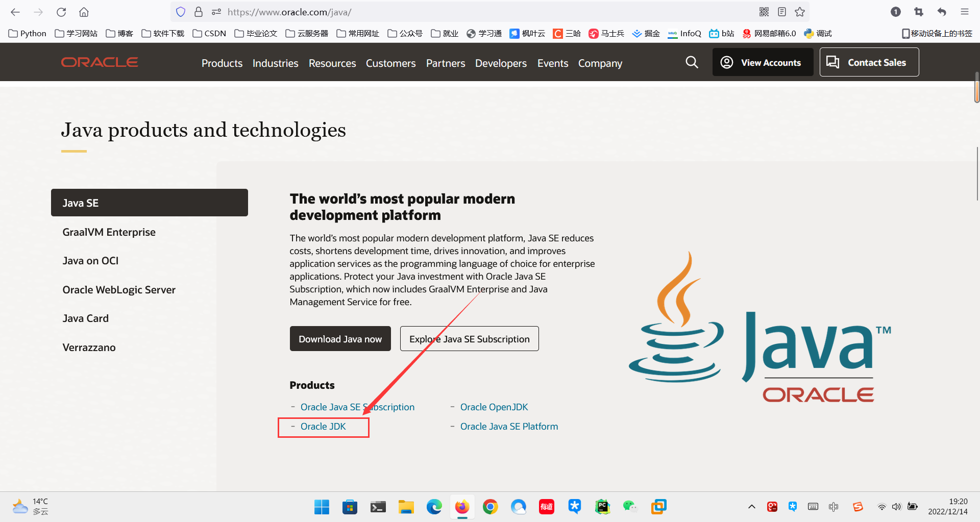Open the InfoQ bookmark
This screenshot has width=980, height=522.
pos(685,33)
